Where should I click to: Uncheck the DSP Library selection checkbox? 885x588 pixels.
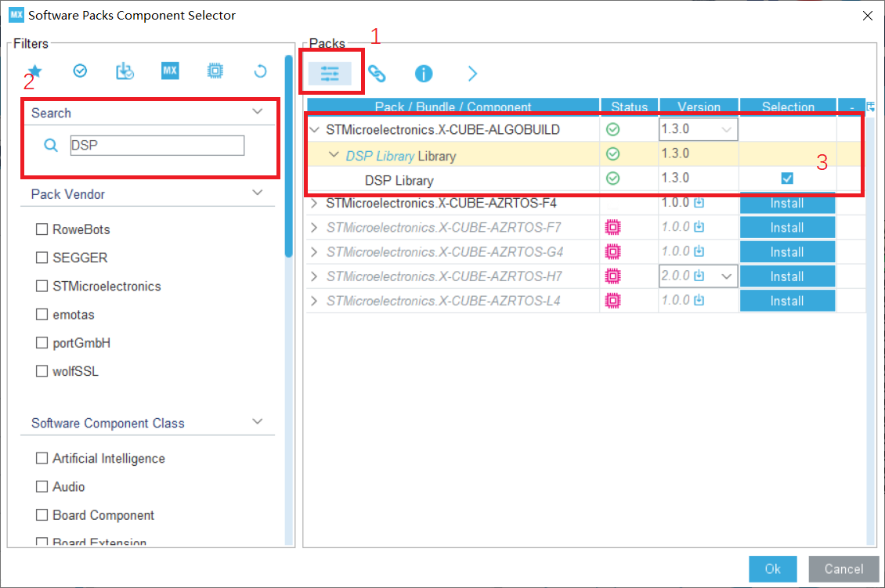786,178
